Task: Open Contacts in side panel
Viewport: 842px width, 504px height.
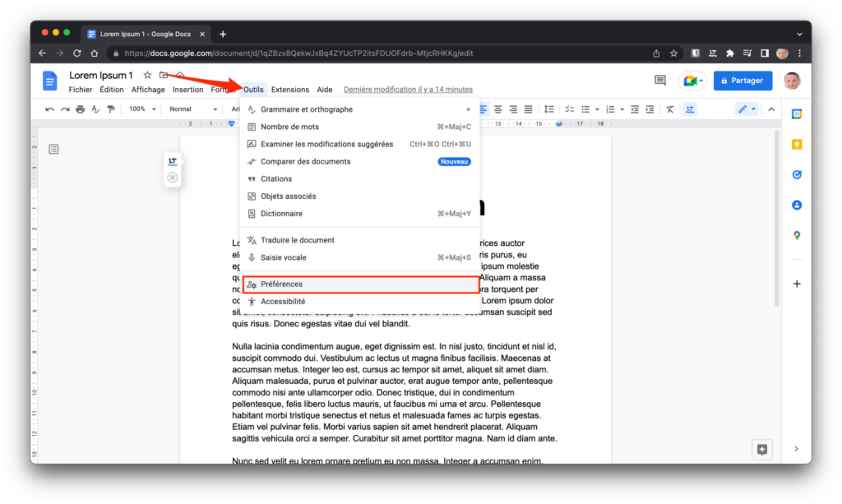Action: coord(797,205)
